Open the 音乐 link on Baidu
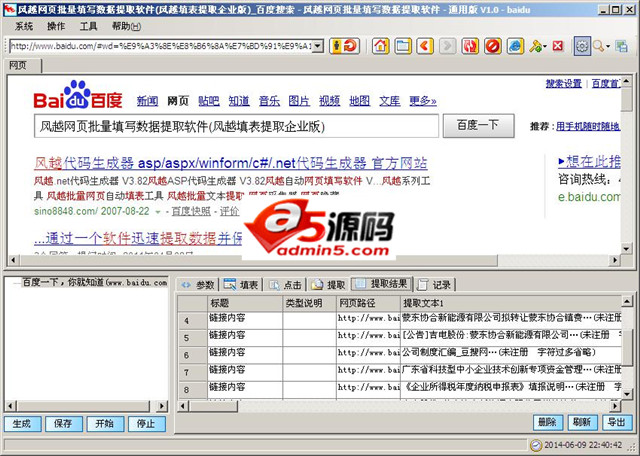Viewport: 640px width, 456px height. (269, 101)
